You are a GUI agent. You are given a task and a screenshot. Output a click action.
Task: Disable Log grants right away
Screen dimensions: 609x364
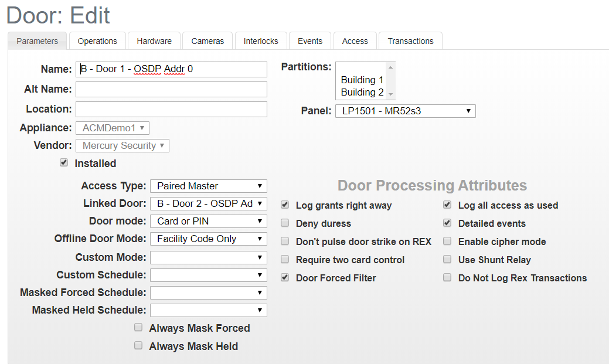284,205
